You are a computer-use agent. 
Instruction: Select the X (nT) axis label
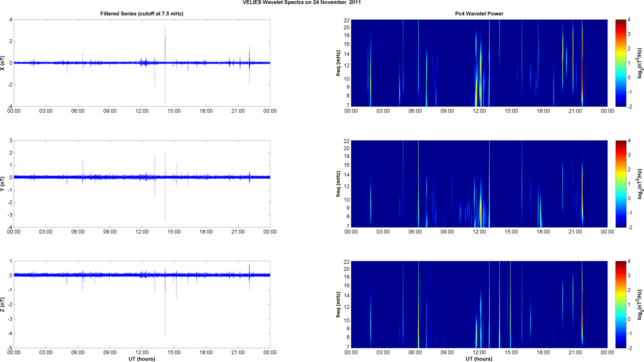coord(3,63)
